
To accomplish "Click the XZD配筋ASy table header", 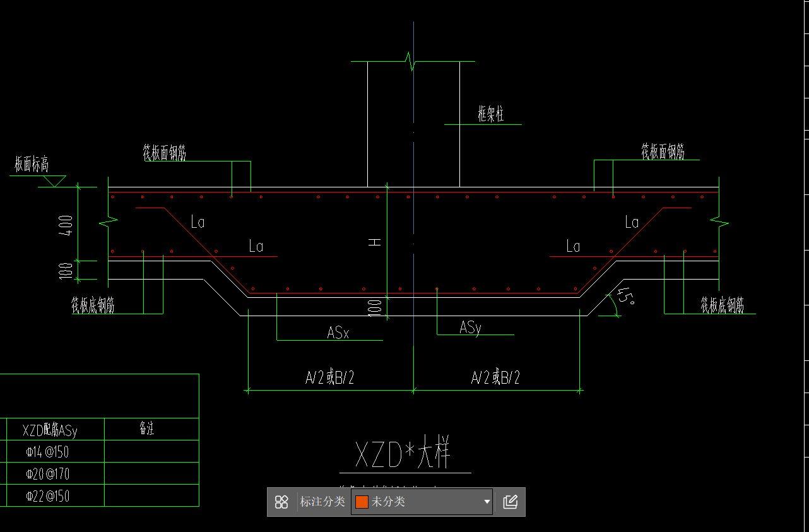I will click(x=50, y=430).
